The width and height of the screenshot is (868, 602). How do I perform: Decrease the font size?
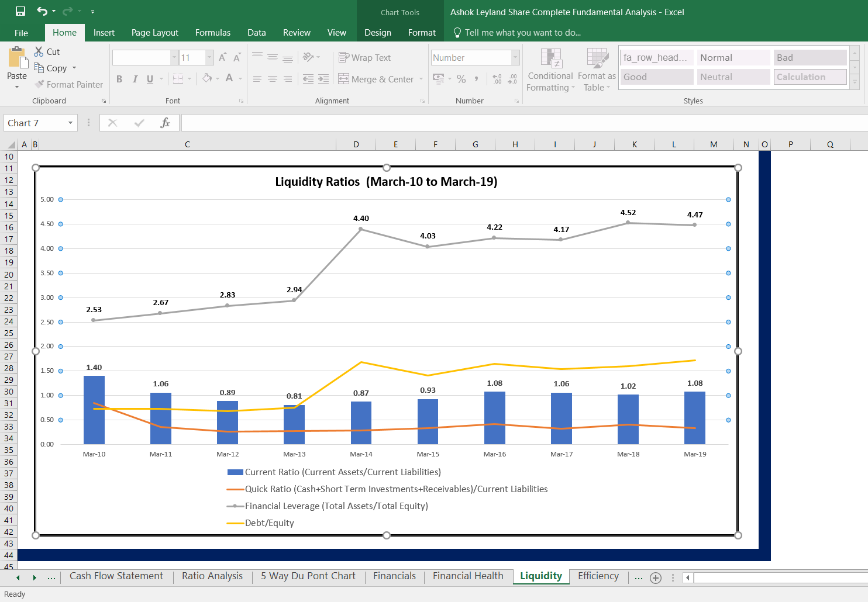[x=237, y=57]
